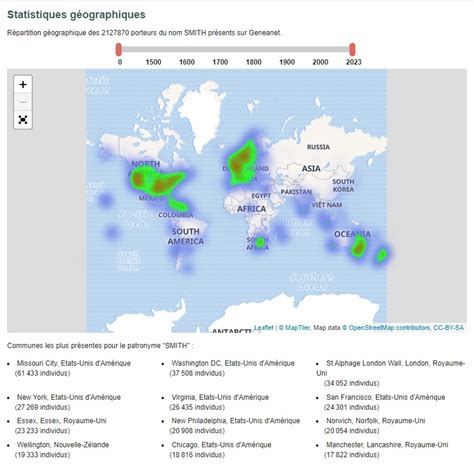Screen dimensions: 474x469
Task: Click the SOUTH AMERICA map label
Action: tap(186, 236)
